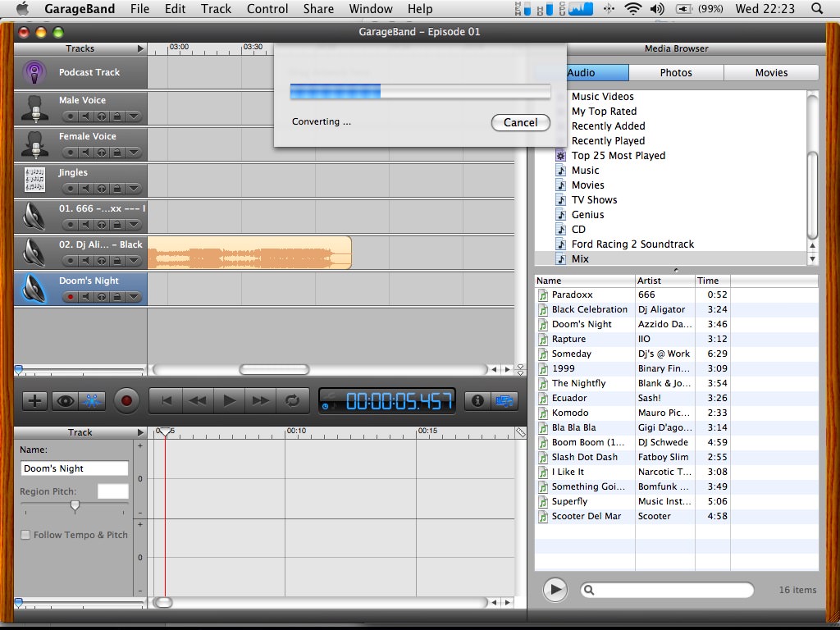Start recording with the round red record button
Viewport: 840px width, 630px height.
click(126, 400)
